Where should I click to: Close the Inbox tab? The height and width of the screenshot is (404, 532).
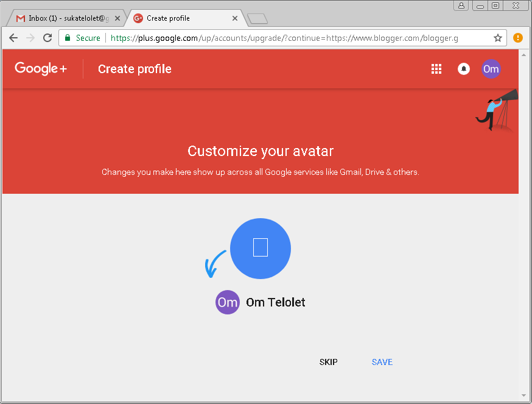(117, 18)
